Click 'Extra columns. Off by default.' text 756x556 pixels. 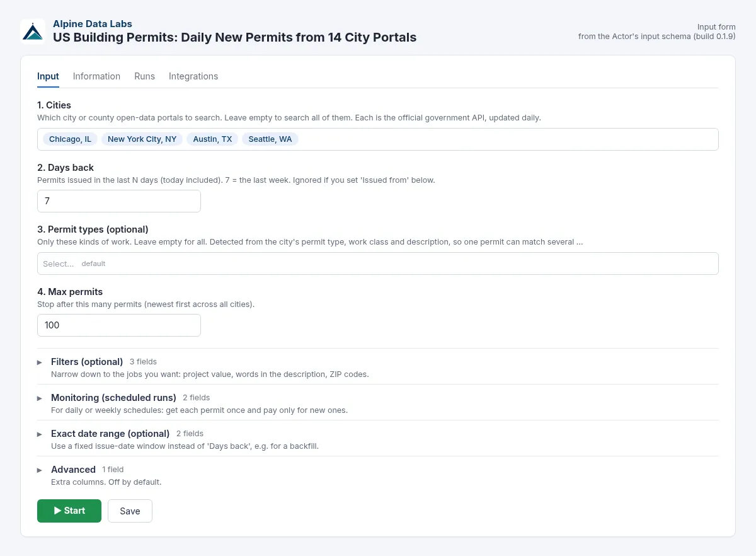[x=106, y=482]
